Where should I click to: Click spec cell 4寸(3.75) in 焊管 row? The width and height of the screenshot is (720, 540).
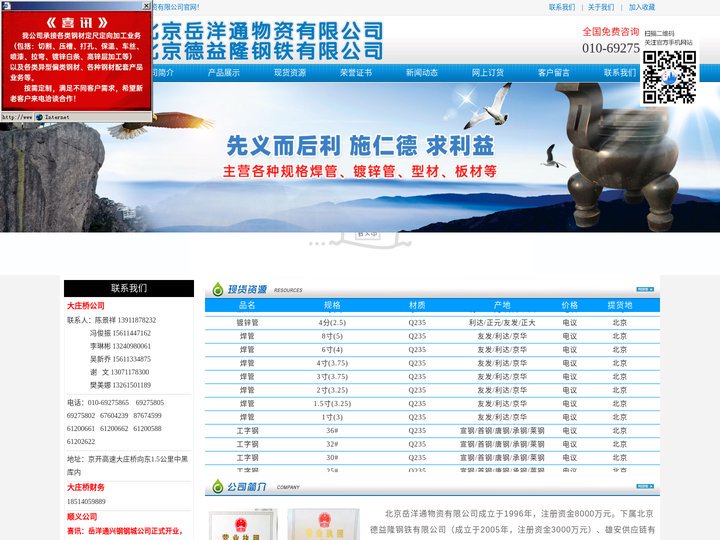point(332,363)
